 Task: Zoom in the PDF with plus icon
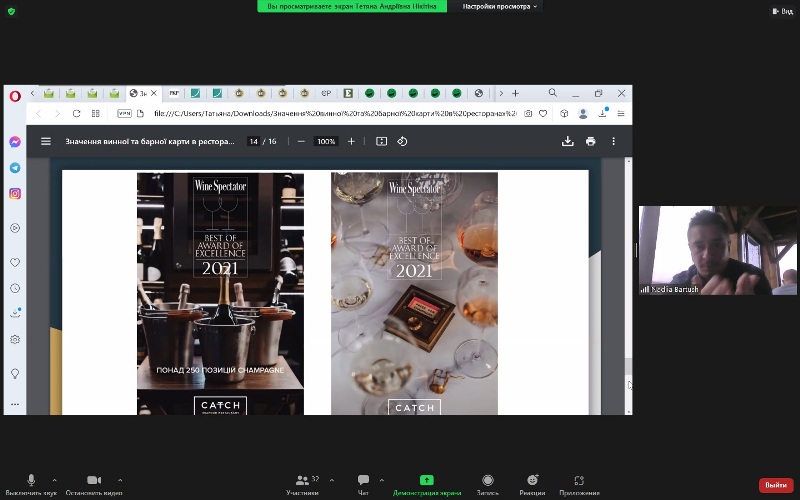tap(351, 141)
